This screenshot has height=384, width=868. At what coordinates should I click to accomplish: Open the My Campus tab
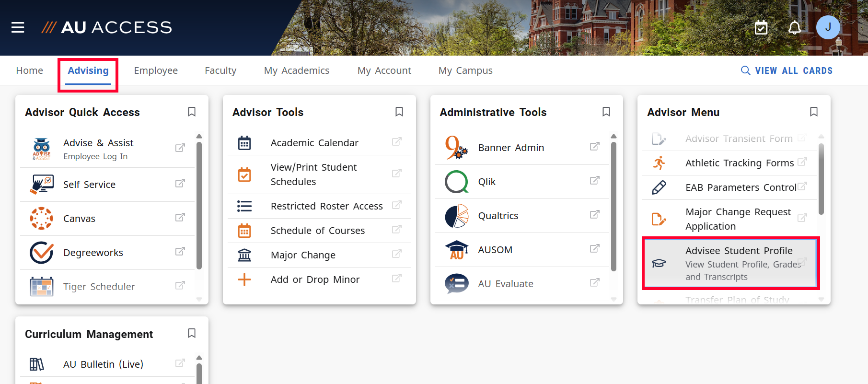(465, 70)
